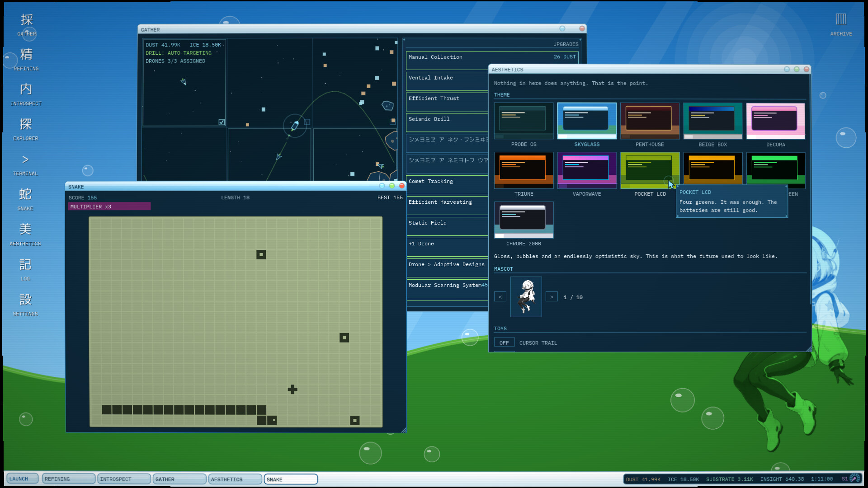Buy the Static Field upgrade
The image size is (868, 488).
click(447, 226)
